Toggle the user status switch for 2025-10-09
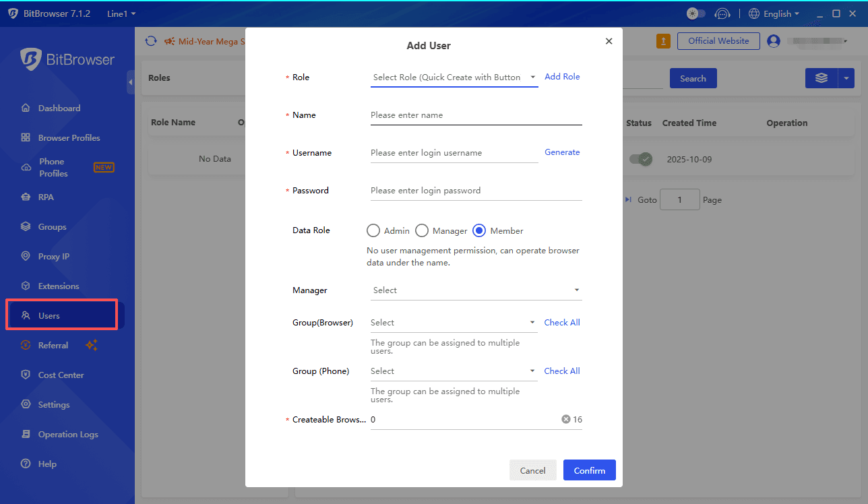The image size is (868, 504). click(641, 159)
